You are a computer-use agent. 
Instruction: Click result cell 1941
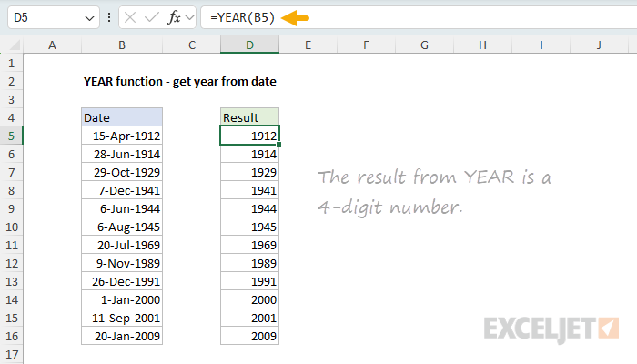(x=250, y=190)
